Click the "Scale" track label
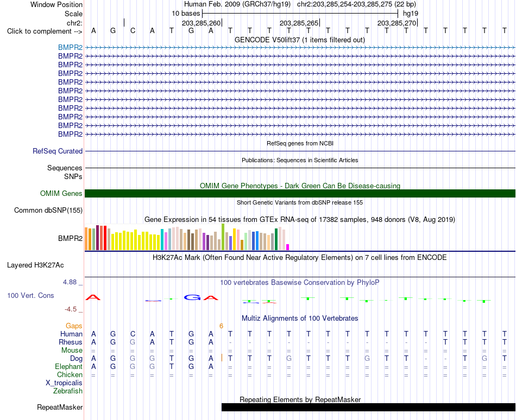This screenshot has width=516, height=420. [x=73, y=14]
